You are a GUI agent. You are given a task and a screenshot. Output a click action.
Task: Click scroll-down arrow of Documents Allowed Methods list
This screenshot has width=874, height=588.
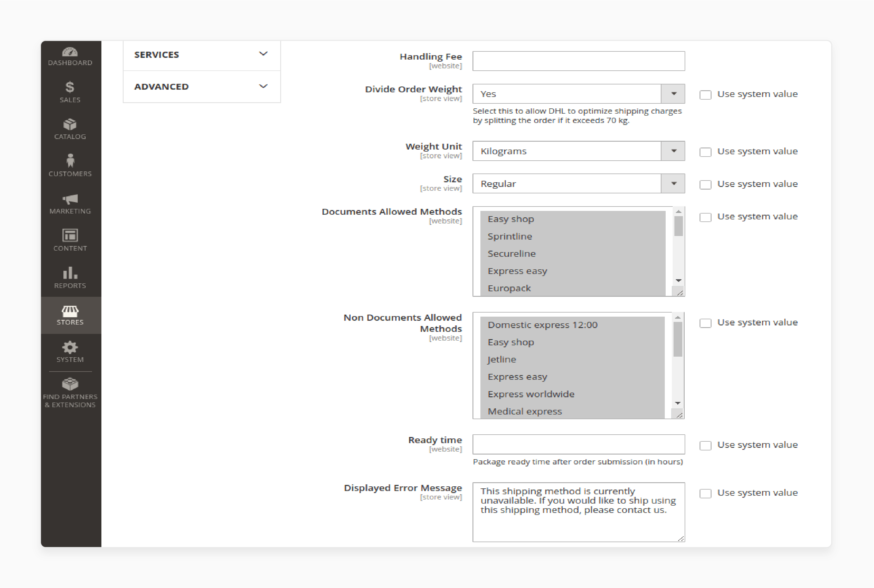[679, 280]
